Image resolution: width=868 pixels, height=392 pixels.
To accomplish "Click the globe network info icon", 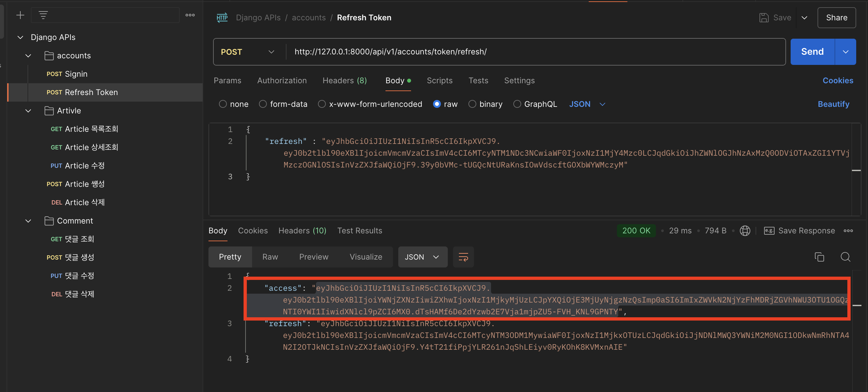I will click(745, 230).
